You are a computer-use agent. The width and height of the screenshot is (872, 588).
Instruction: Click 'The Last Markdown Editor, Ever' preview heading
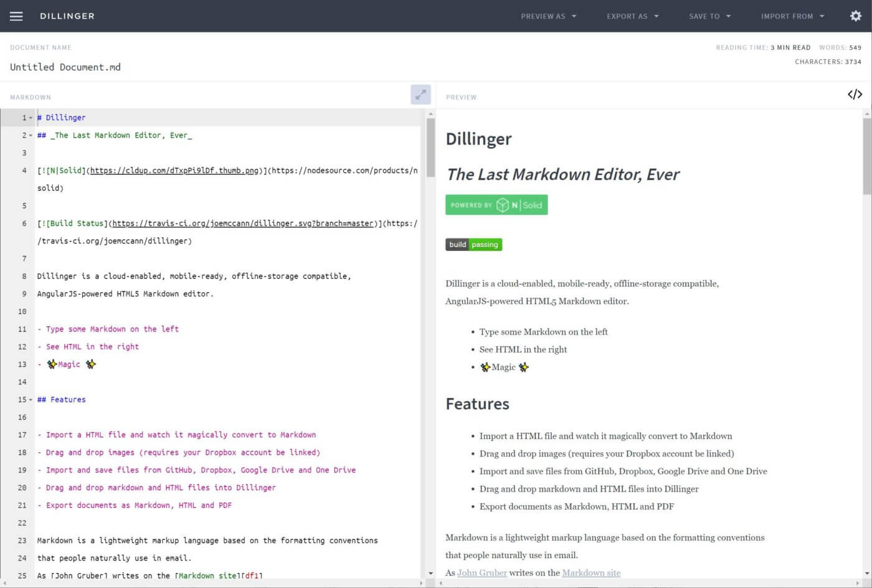563,174
